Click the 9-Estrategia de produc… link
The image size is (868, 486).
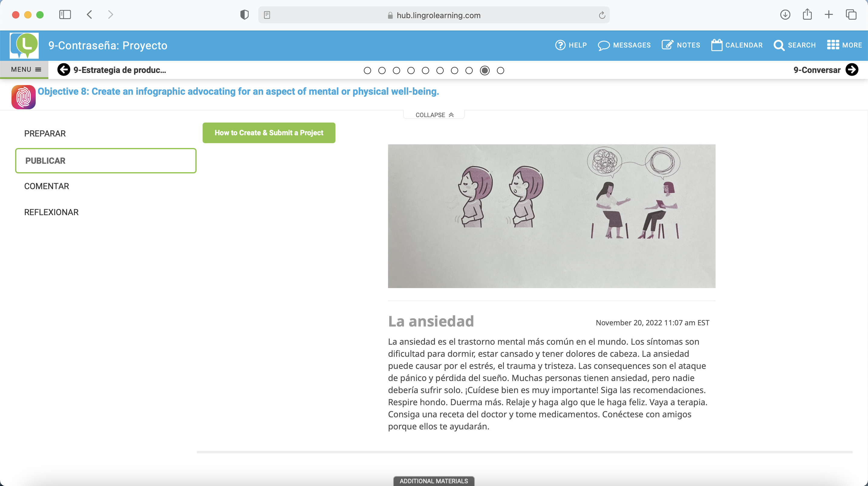point(120,70)
